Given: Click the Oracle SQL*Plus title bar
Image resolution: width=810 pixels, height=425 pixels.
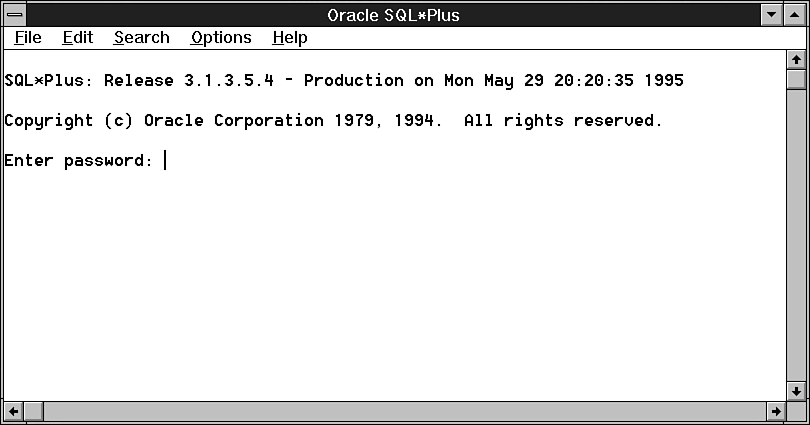Looking at the screenshot, I should (393, 15).
